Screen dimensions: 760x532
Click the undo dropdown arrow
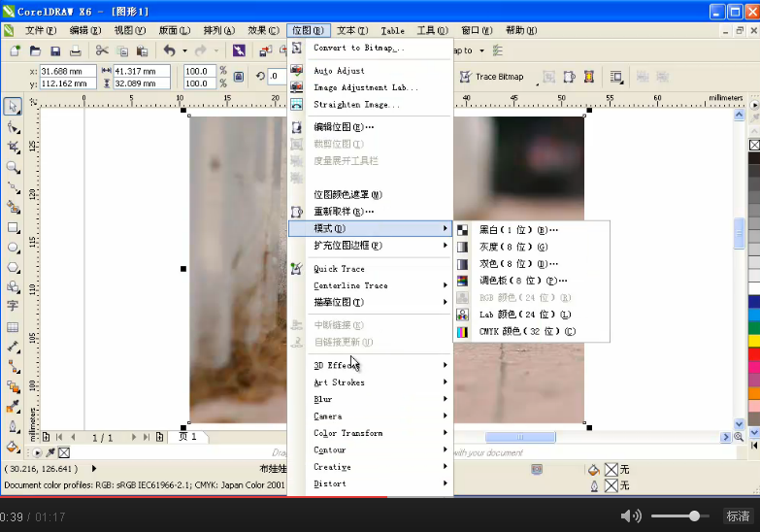coord(184,50)
